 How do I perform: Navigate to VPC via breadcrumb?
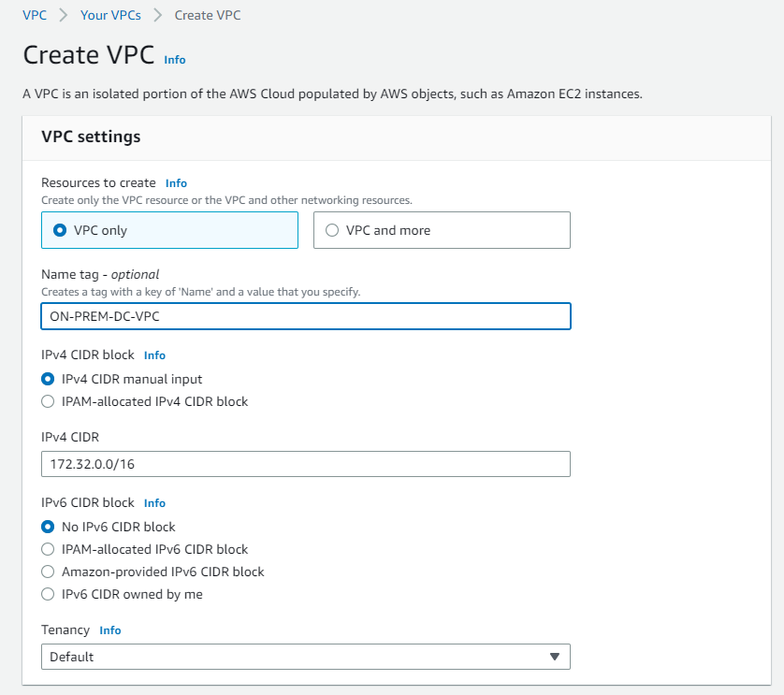click(x=35, y=15)
